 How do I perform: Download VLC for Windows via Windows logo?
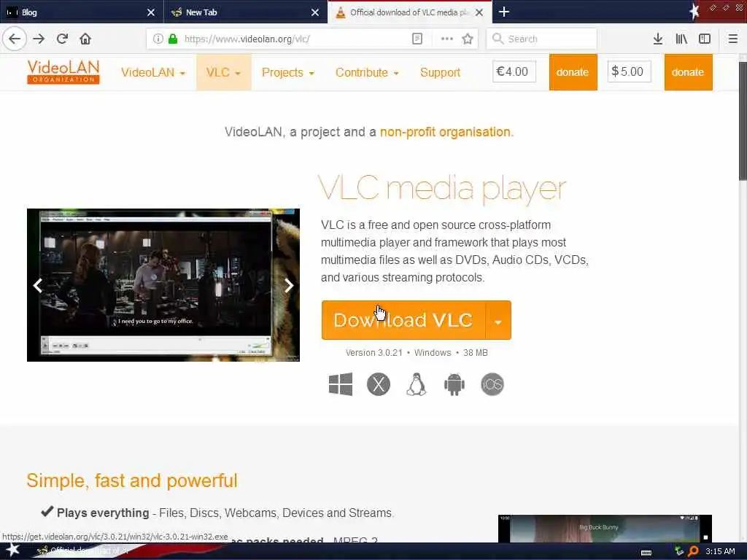click(341, 384)
